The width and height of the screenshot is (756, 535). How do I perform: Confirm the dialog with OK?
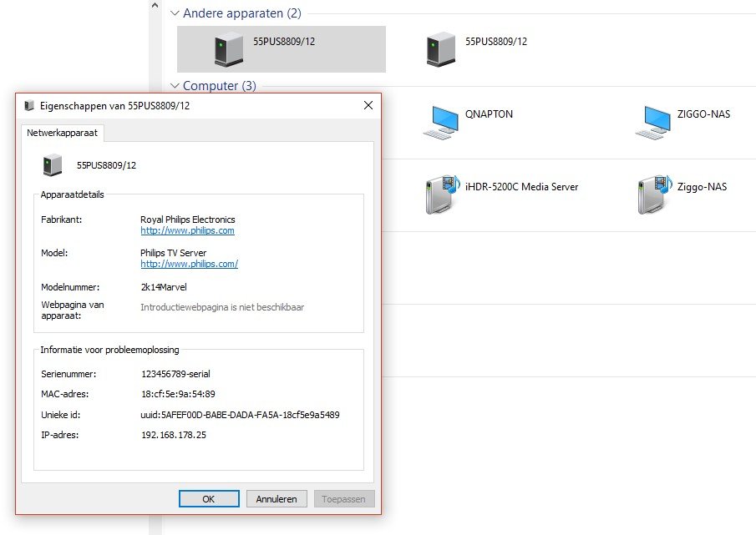209,499
